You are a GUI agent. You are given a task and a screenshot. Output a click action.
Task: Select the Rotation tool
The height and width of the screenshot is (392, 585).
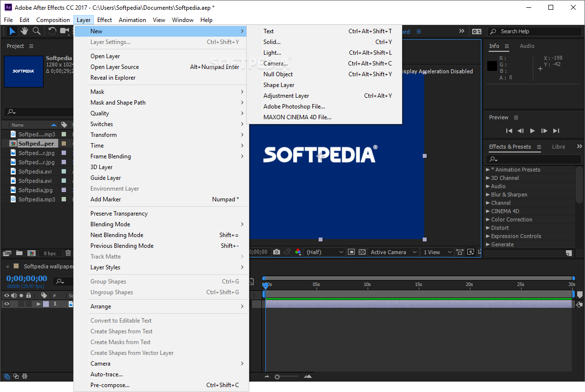(52, 31)
